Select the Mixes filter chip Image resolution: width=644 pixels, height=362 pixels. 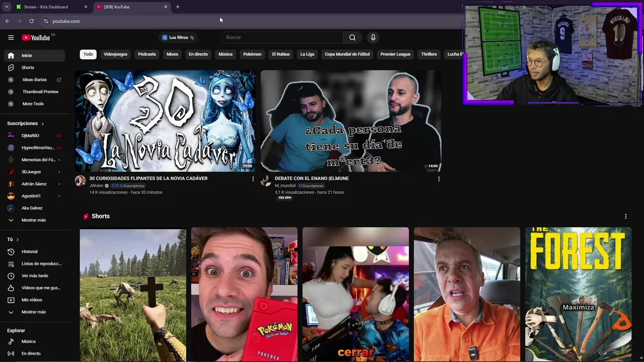[172, 54]
